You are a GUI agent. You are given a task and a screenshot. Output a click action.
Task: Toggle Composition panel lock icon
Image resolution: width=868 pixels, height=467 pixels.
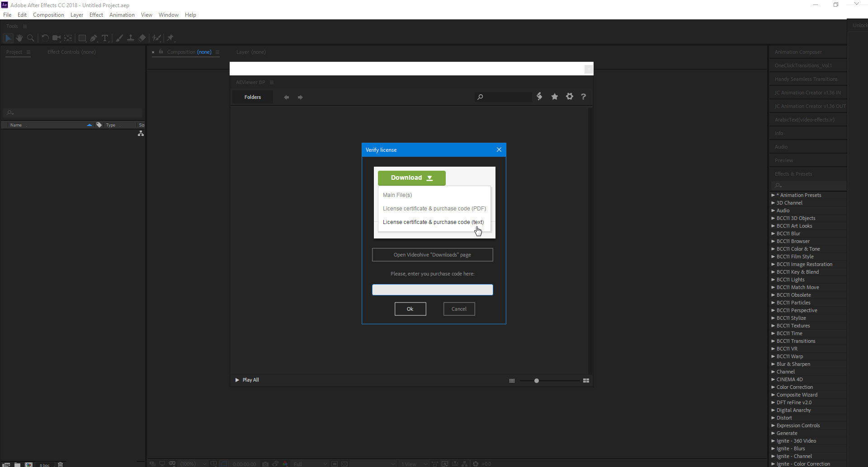(x=161, y=51)
